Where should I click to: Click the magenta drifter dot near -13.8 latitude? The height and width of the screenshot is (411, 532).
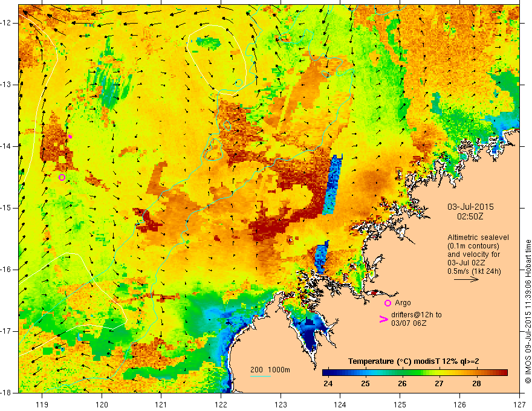[70, 137]
